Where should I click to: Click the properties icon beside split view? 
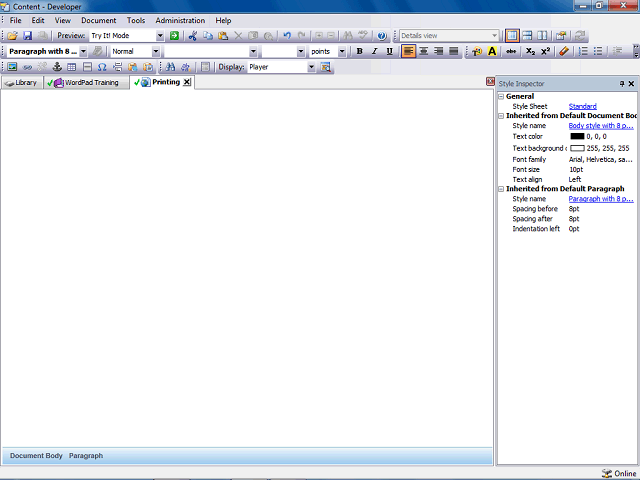point(561,36)
